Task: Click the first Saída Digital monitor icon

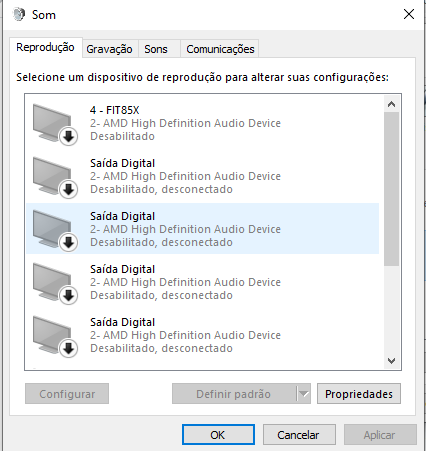Action: click(x=53, y=177)
